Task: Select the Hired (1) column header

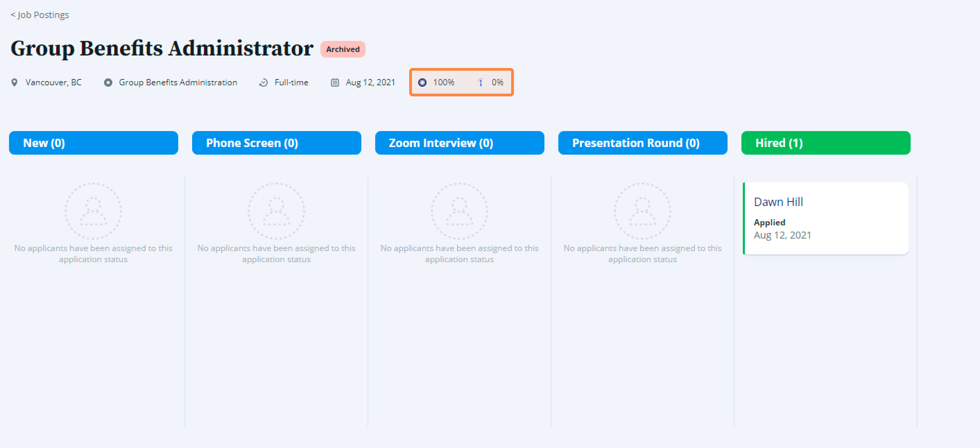Action: pos(826,143)
